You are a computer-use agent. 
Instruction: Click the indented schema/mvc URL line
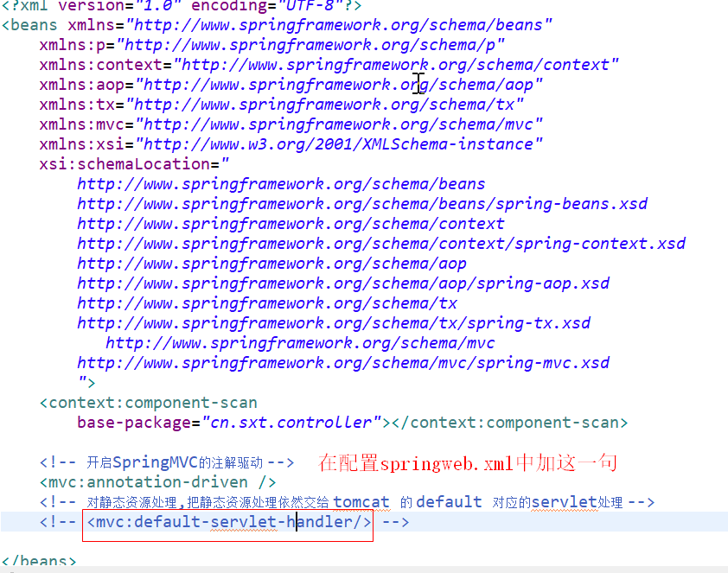300,343
